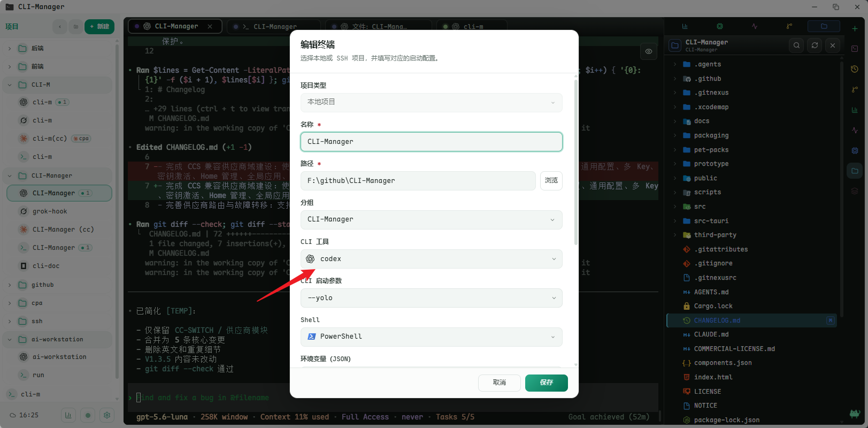Open the --yolo launch parameters dropdown

431,298
